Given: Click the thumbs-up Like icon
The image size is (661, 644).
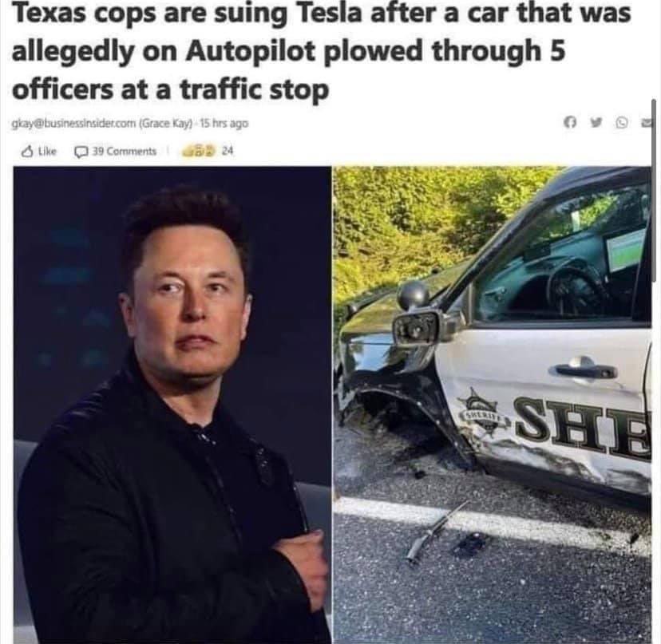Looking at the screenshot, I should 27,151.
